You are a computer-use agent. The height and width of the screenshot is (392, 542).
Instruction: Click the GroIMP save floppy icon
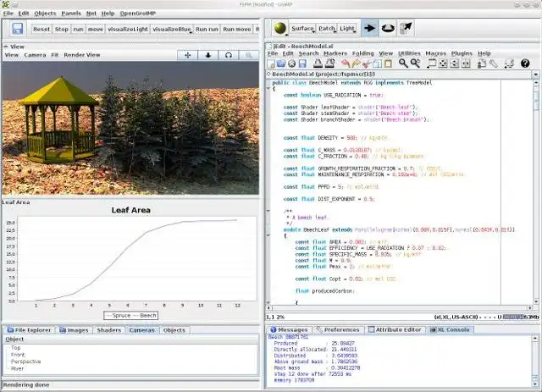pyautogui.click(x=17, y=28)
